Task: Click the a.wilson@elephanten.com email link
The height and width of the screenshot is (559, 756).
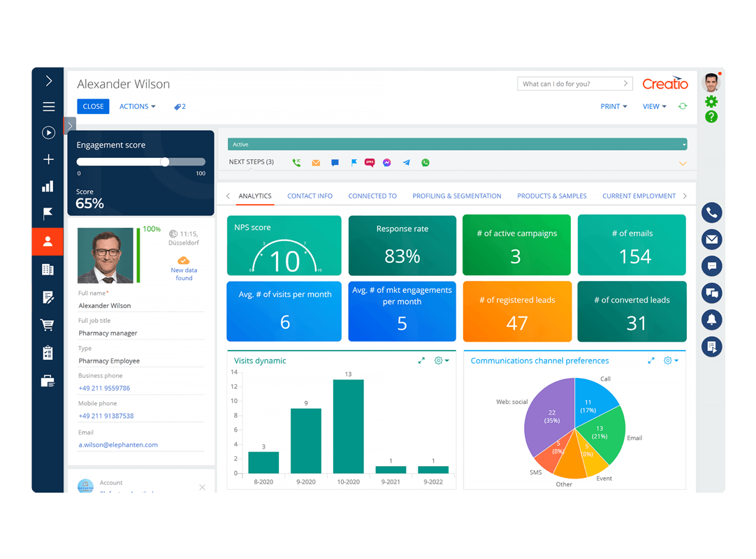Action: click(x=118, y=444)
